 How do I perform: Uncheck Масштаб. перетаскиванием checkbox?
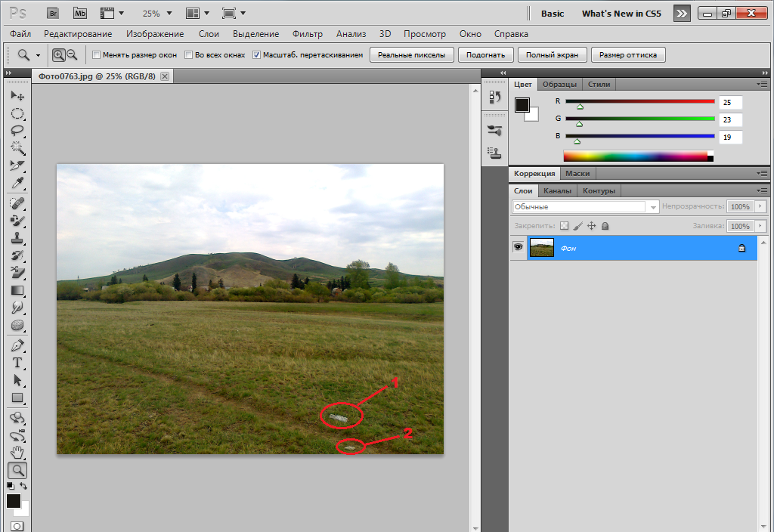(257, 54)
